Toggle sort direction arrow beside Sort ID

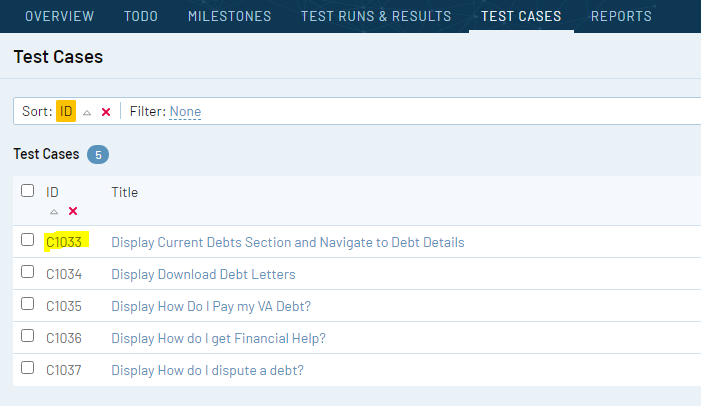pos(87,112)
